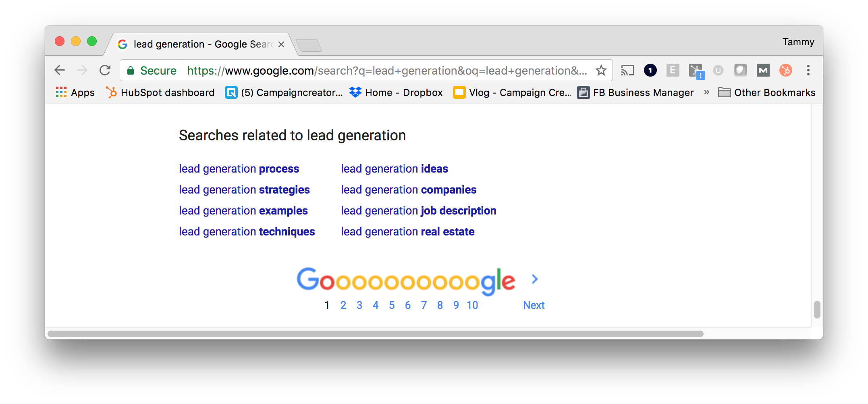This screenshot has width=868, height=404.
Task: Open the Google Apps launcher in bookmarks bar
Action: (61, 92)
